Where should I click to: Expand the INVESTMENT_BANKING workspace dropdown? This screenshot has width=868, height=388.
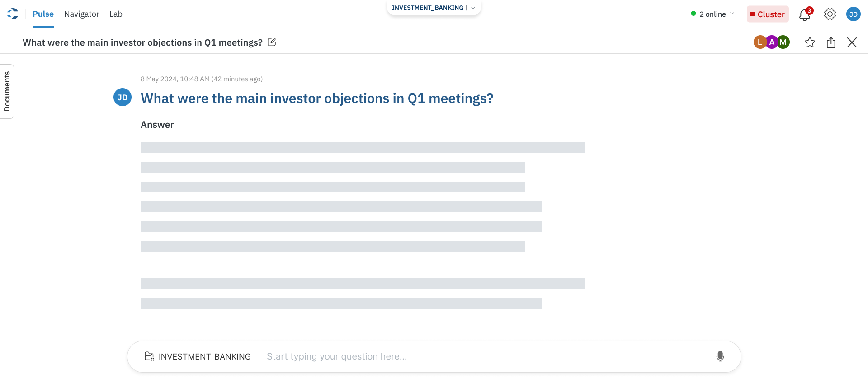point(473,8)
